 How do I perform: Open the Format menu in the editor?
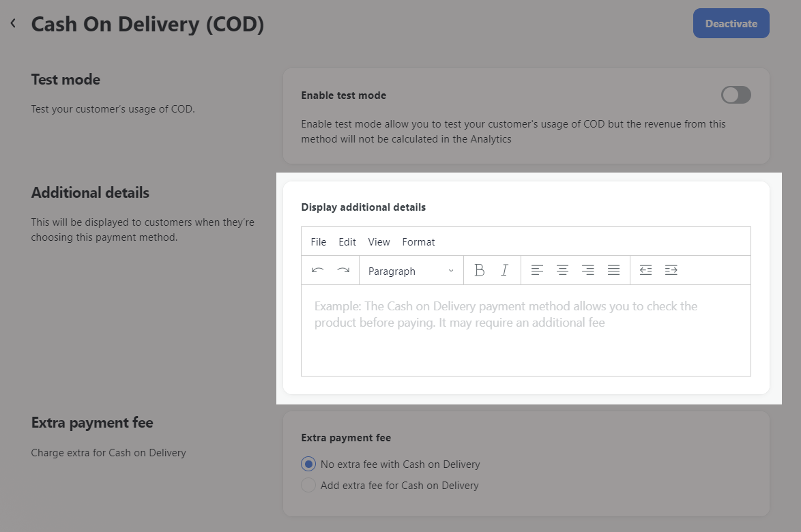[418, 242]
